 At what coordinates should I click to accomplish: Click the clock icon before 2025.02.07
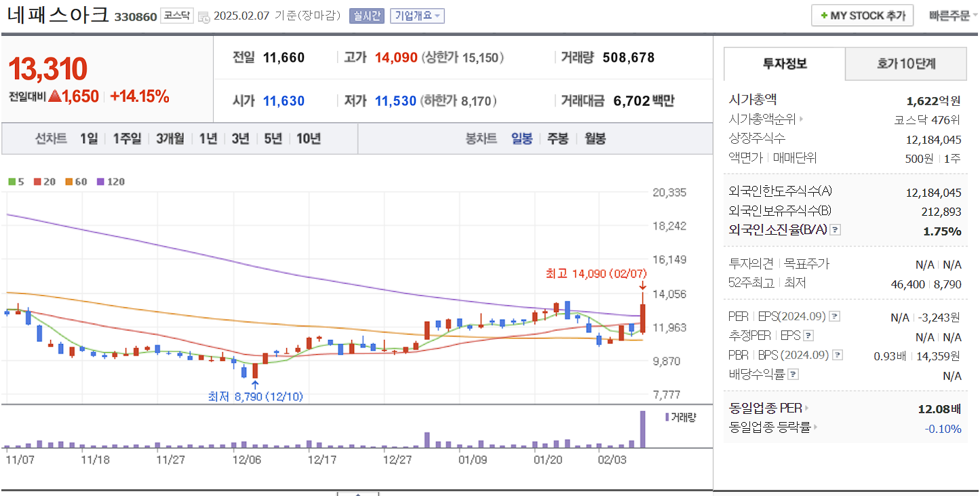pyautogui.click(x=203, y=18)
